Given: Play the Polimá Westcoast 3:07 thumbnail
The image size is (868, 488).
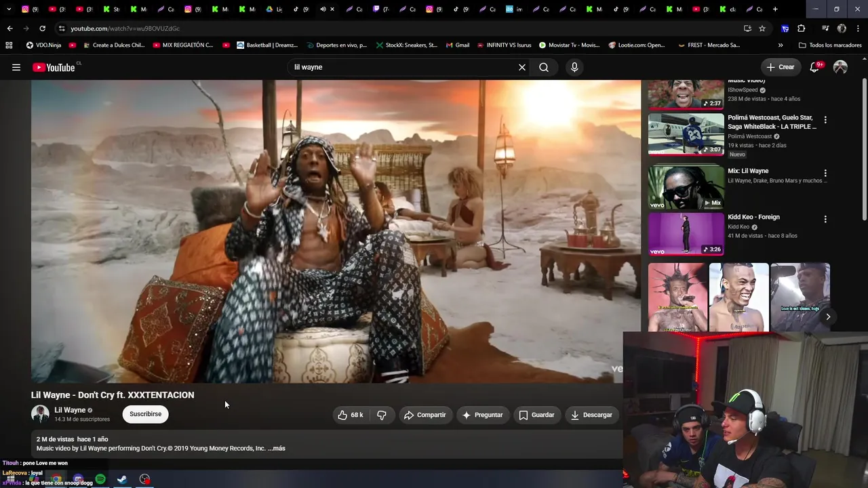Looking at the screenshot, I should (x=686, y=134).
